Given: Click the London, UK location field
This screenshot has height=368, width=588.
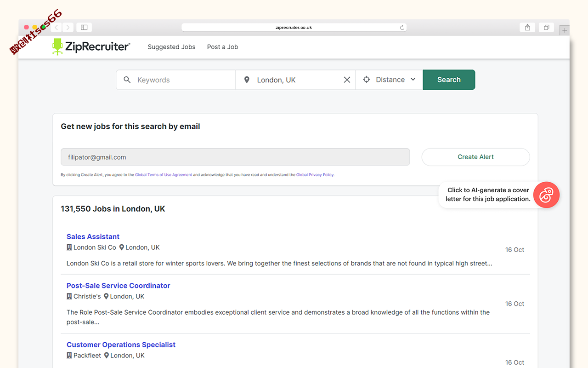Looking at the screenshot, I should pos(295,80).
